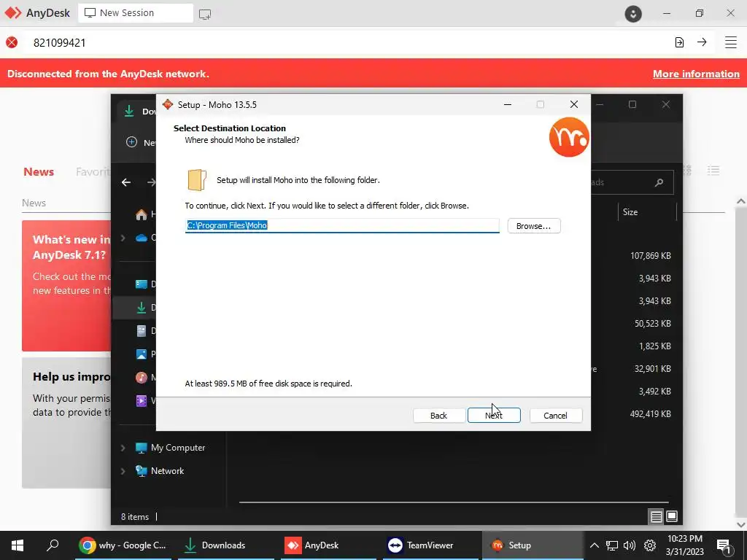Open the Windows Start menu
Image resolution: width=747 pixels, height=560 pixels.
click(x=18, y=545)
